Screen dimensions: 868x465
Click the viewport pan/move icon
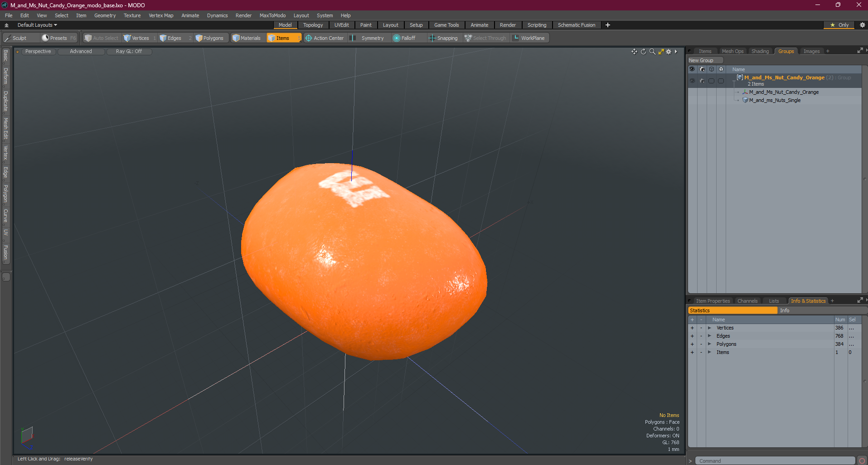(634, 52)
